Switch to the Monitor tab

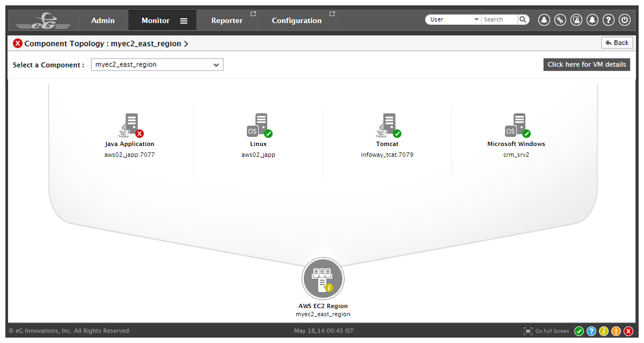coord(162,20)
